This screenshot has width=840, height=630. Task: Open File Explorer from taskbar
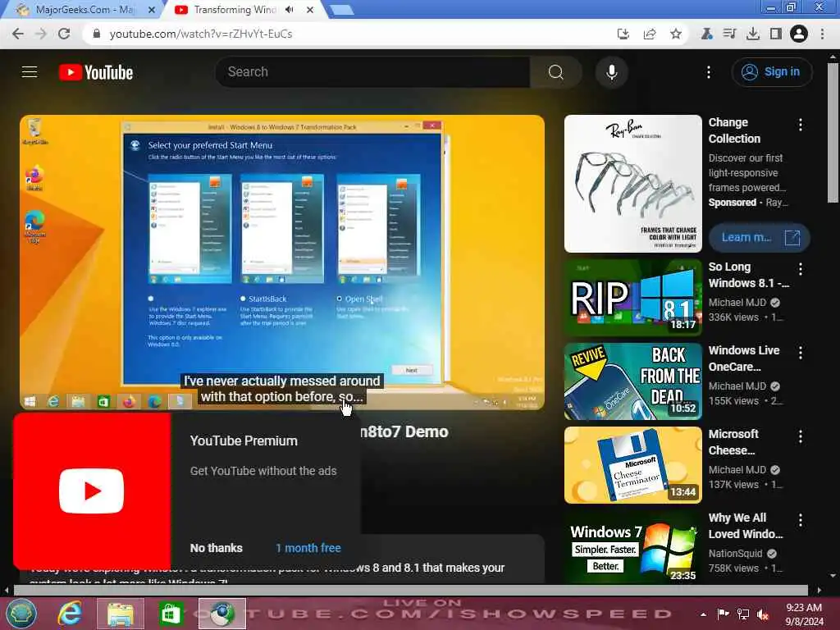coord(121,614)
